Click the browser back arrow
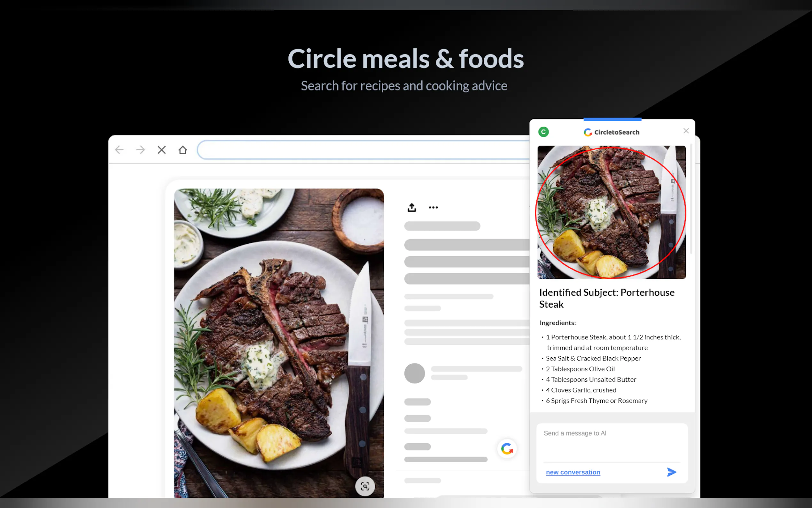 (x=120, y=150)
